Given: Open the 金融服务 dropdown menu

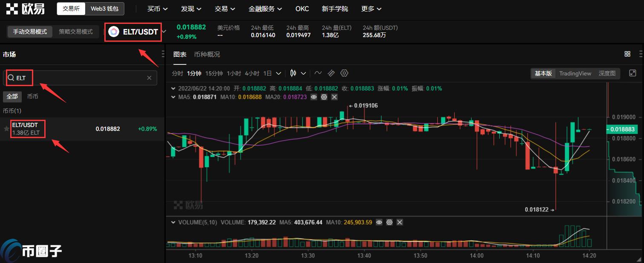Looking at the screenshot, I should point(266,9).
